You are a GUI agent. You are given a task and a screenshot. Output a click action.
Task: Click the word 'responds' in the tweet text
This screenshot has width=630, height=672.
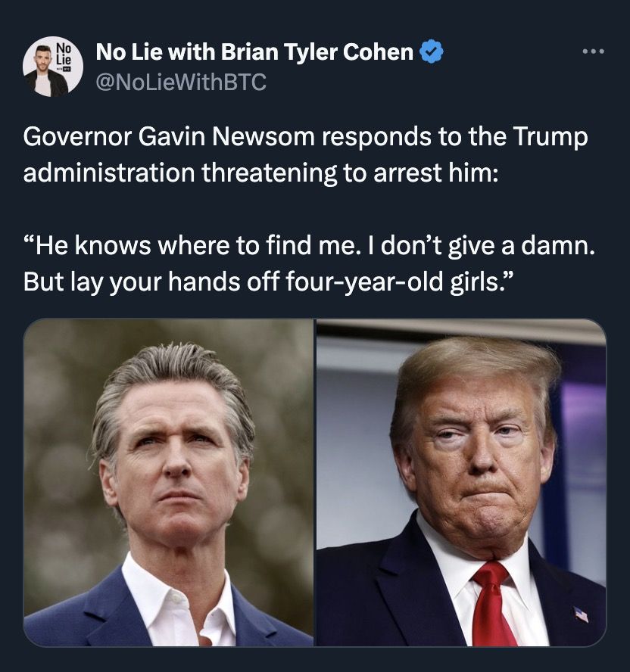point(376,138)
